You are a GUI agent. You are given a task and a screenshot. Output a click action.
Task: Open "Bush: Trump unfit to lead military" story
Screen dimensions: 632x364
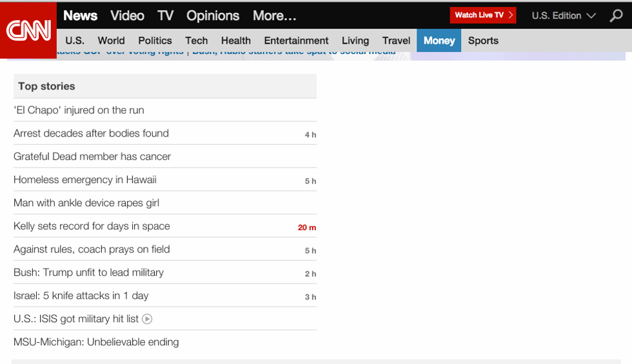click(x=88, y=273)
